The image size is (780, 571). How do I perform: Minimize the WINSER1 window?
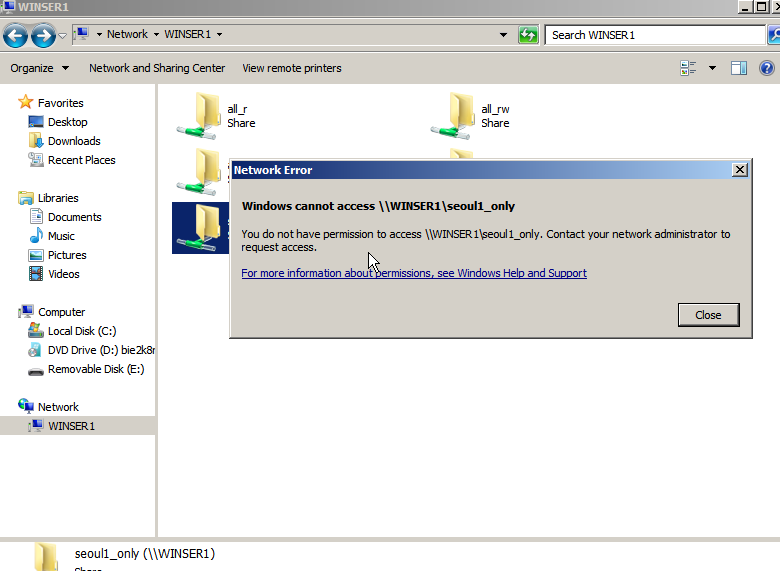point(745,6)
